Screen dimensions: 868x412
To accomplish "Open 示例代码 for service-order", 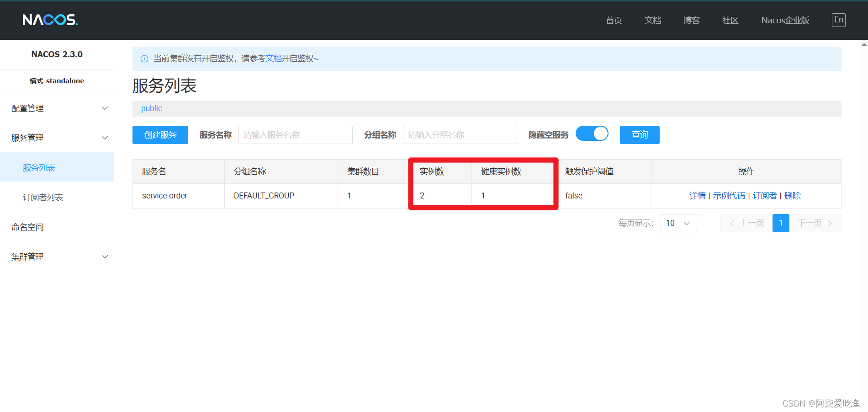I will click(729, 196).
